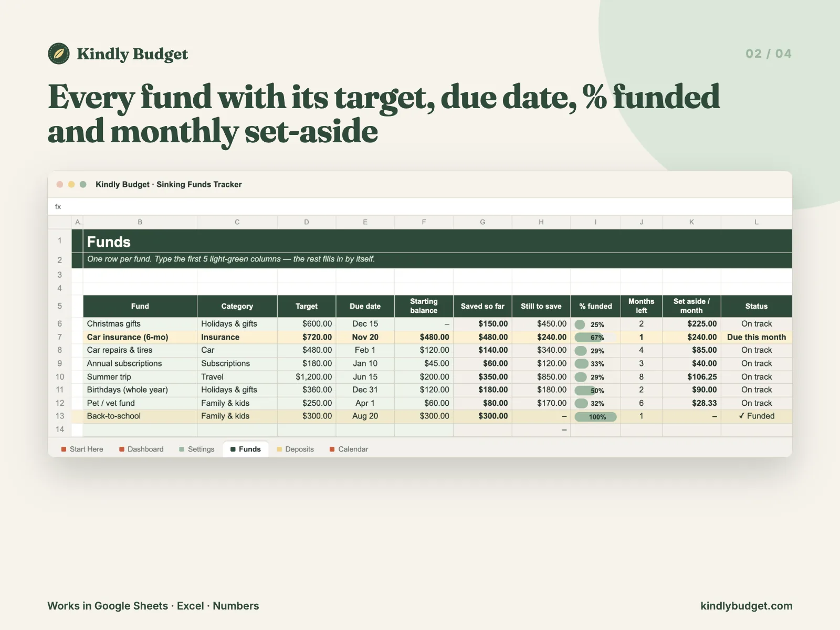Click the Fund column header

click(x=140, y=306)
